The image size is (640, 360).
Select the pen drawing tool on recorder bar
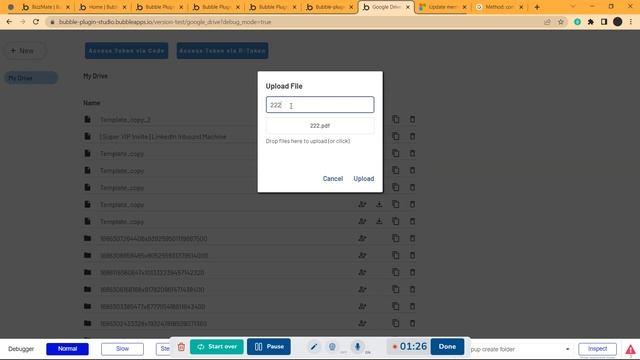point(313,347)
